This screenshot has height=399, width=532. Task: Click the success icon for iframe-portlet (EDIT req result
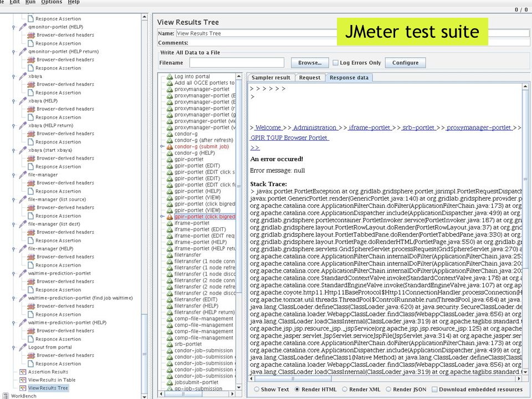(170, 236)
